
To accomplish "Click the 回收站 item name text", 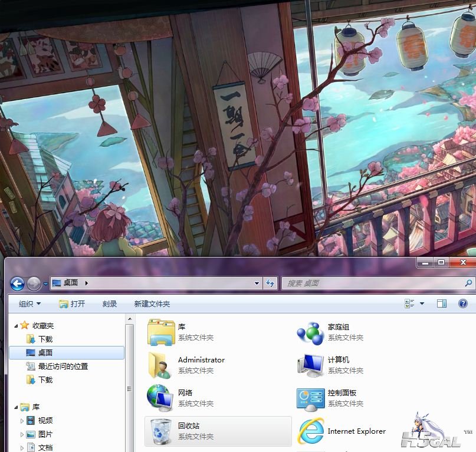I will coord(189,425).
